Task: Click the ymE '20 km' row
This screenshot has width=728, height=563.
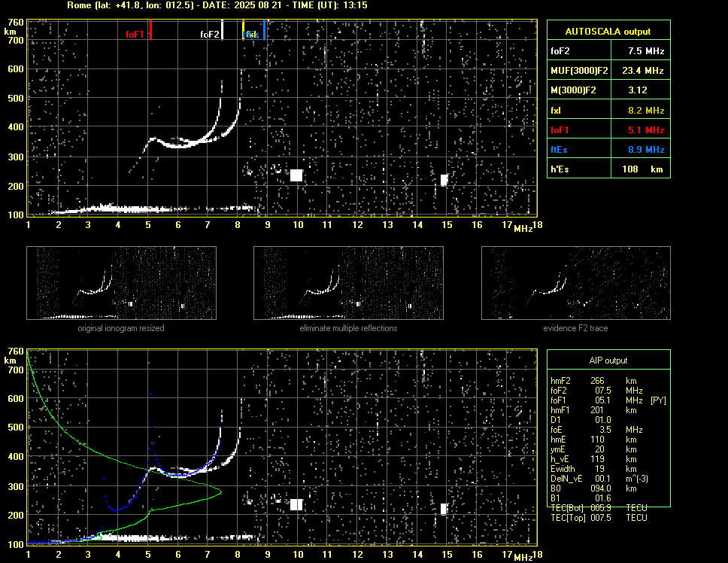Action: point(593,449)
